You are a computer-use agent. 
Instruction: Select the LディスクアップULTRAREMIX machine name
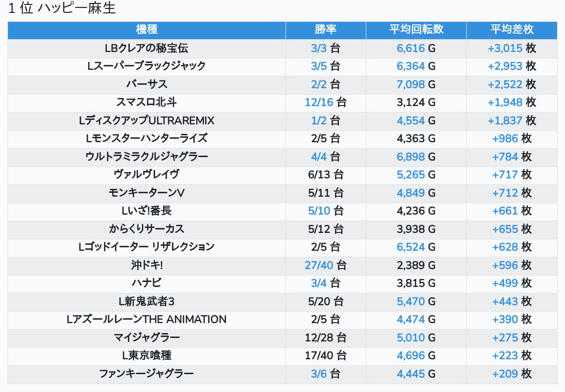tap(147, 120)
